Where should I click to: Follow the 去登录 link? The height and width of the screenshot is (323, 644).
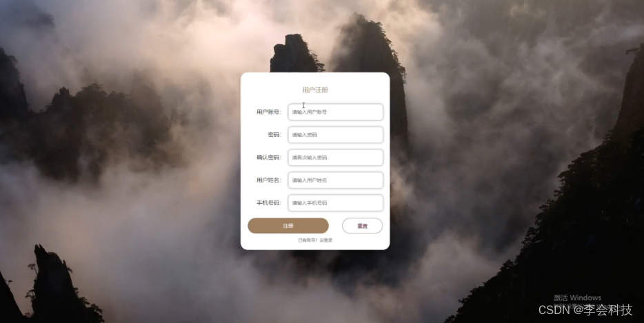coord(326,240)
